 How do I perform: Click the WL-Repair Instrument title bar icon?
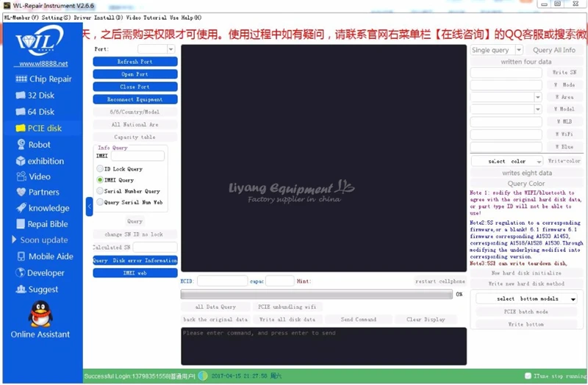click(7, 6)
